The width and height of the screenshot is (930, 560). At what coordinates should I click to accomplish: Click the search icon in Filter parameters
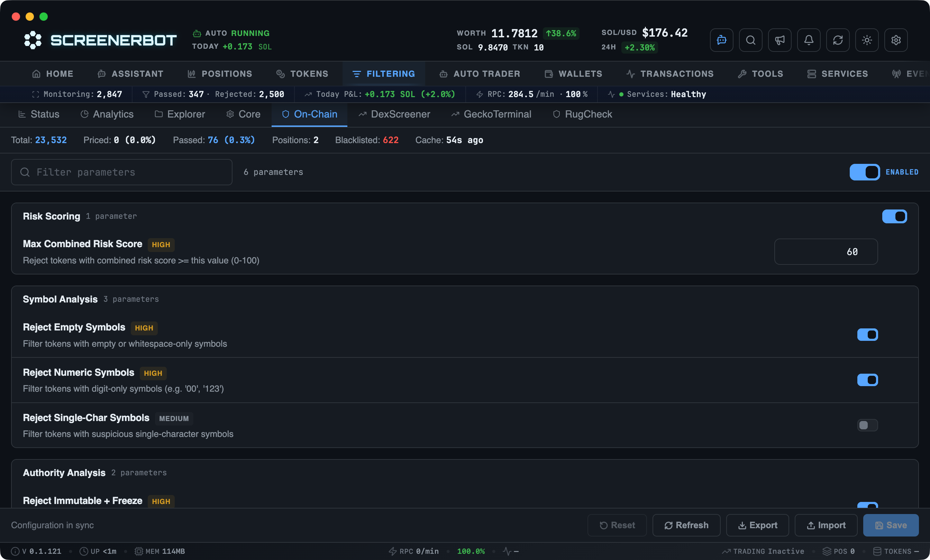[x=25, y=172]
